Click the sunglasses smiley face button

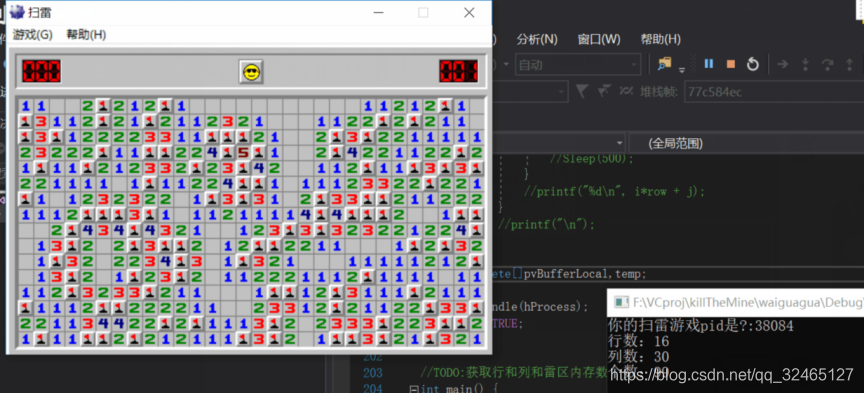[252, 72]
